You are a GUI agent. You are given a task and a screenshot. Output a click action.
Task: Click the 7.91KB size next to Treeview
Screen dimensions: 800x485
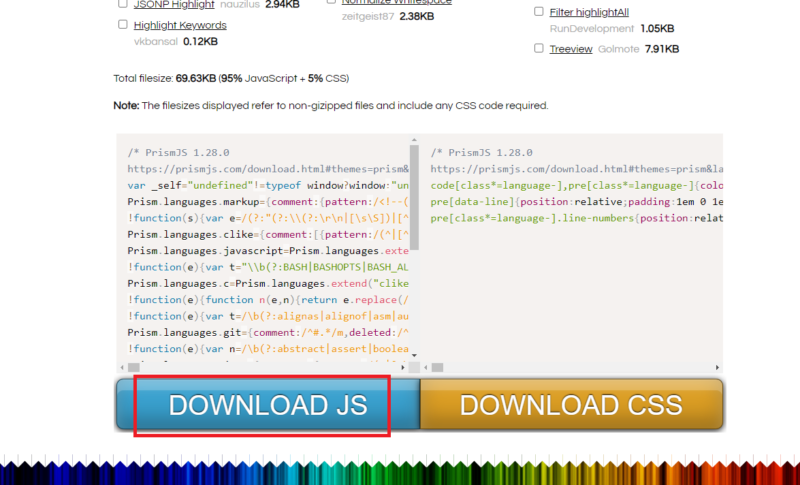pos(662,49)
